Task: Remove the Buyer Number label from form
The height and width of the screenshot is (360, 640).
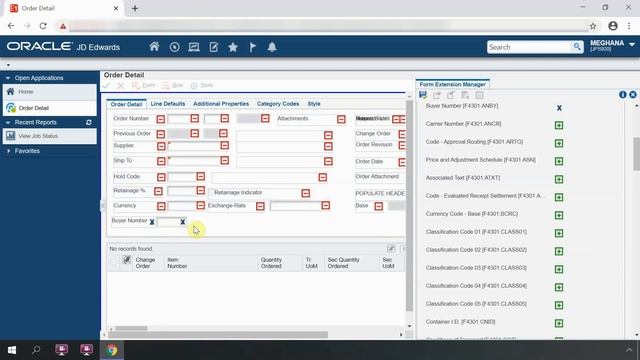Action: 152,222
